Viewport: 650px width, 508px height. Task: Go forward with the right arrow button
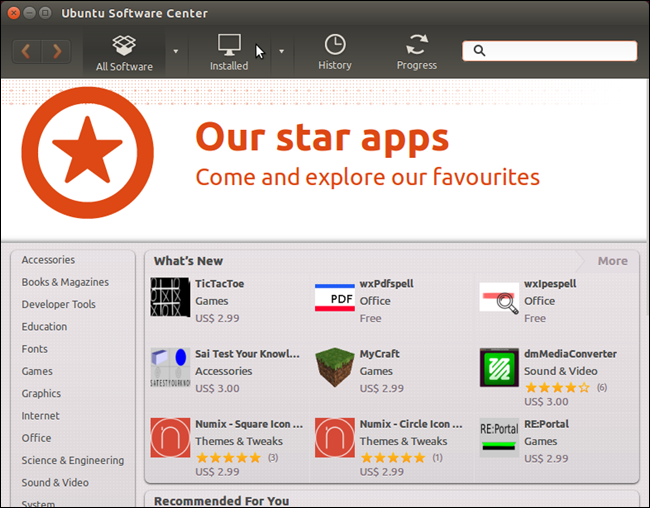[56, 51]
